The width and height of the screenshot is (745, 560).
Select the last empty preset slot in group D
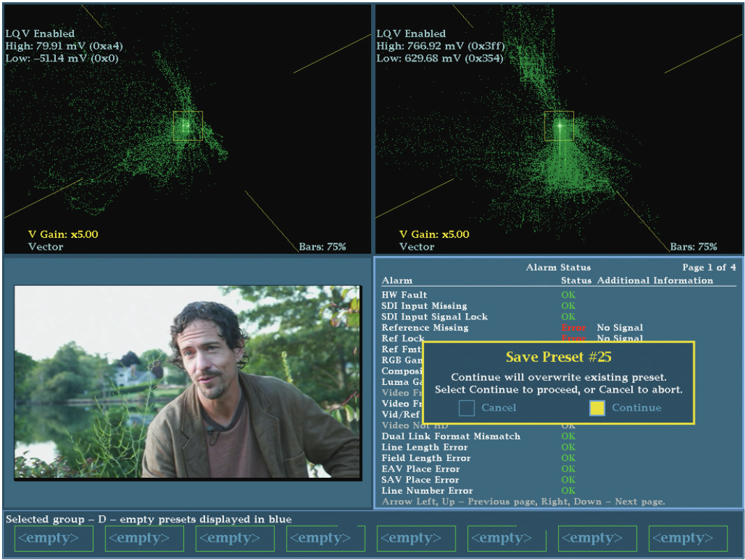(x=688, y=538)
